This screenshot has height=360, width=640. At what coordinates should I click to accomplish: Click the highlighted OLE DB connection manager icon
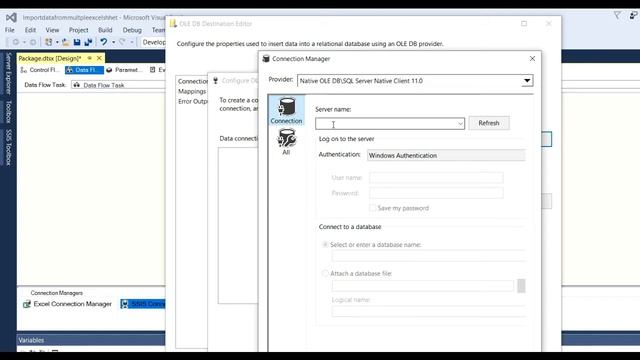124,304
